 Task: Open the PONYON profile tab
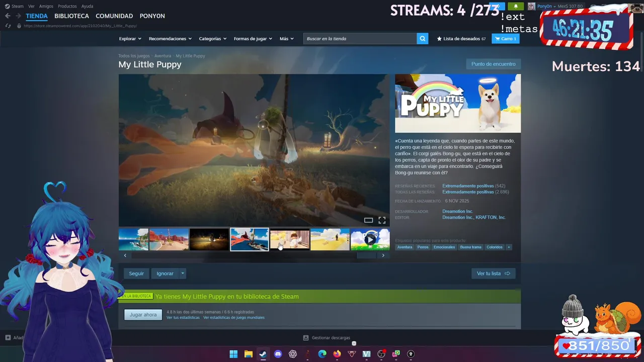tap(152, 16)
